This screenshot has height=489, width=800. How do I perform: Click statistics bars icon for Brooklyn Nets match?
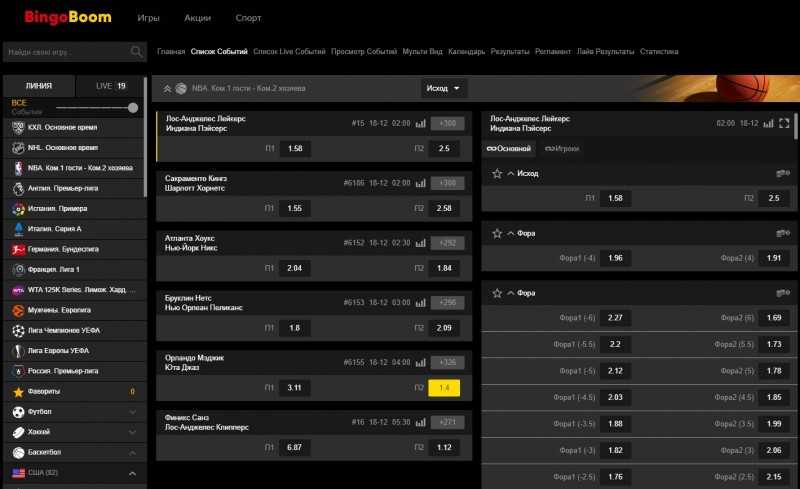420,303
